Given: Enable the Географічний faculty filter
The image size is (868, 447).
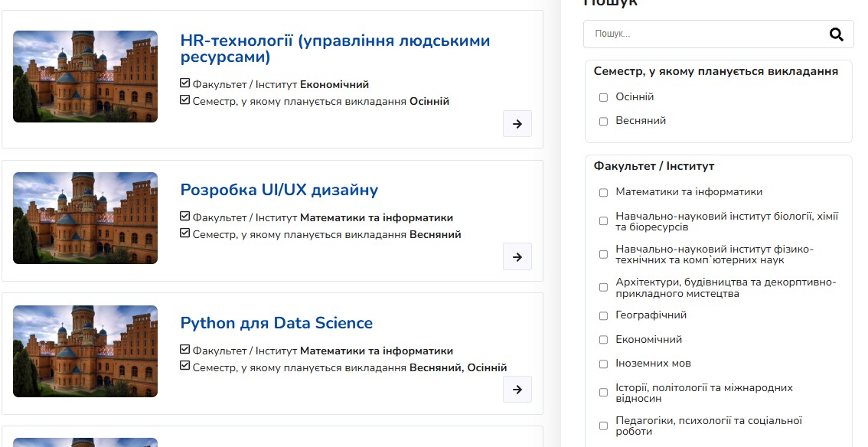Looking at the screenshot, I should point(603,316).
